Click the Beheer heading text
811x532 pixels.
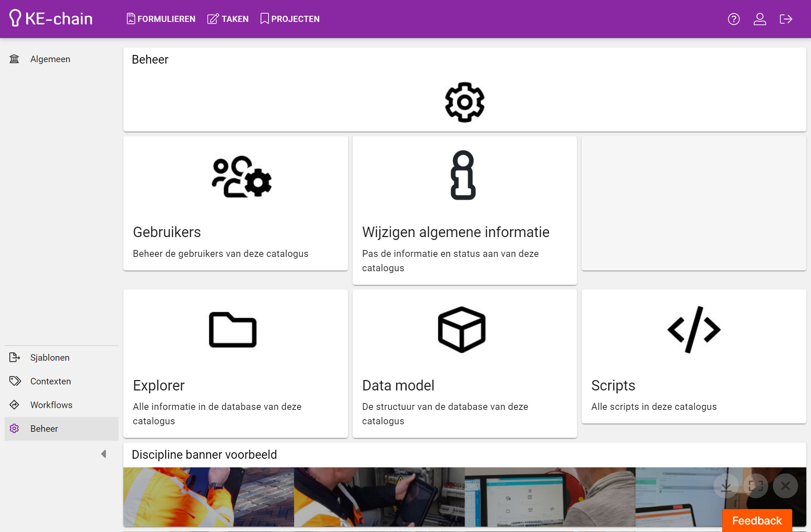click(x=150, y=60)
